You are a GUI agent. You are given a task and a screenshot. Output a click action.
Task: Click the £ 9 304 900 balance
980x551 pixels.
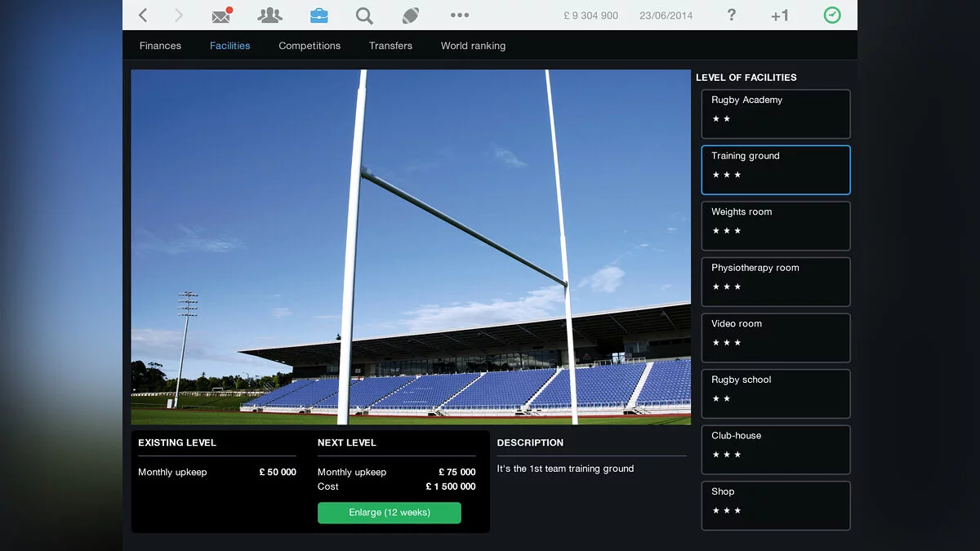[590, 16]
